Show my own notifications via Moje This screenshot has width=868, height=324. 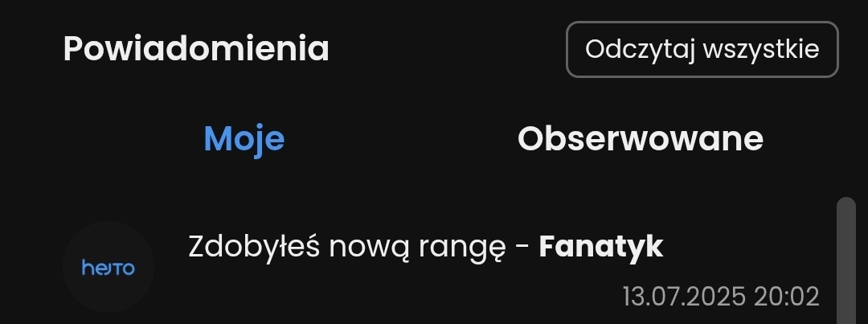[244, 139]
